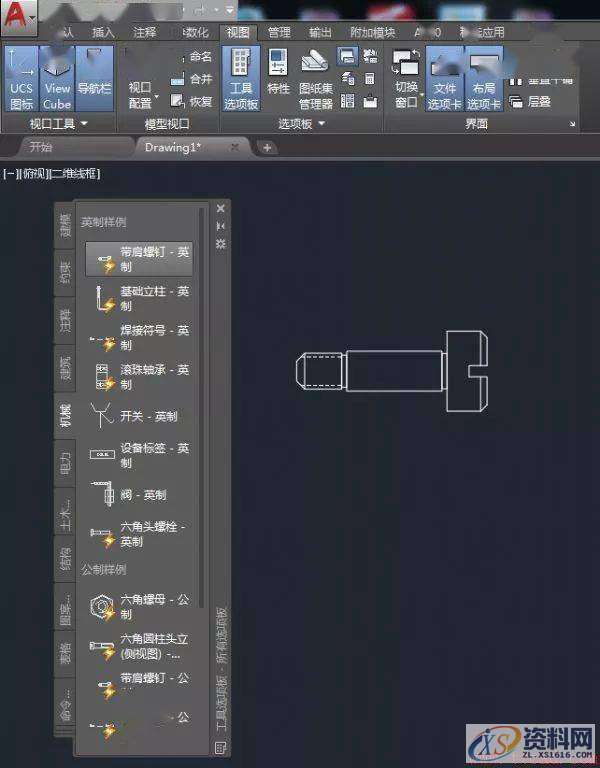This screenshot has width=600, height=768.
Task: Select the Drawing1* file tab
Action: pyautogui.click(x=173, y=147)
